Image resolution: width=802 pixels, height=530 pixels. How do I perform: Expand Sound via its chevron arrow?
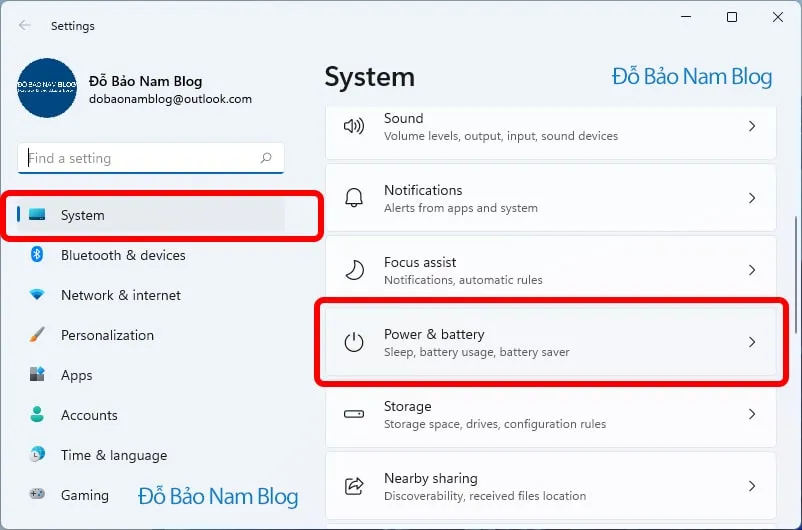(x=752, y=126)
